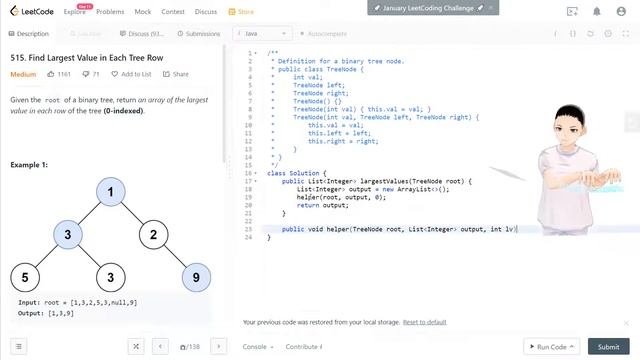Click the problem counter /138
Image resolution: width=640 pixels, height=360 pixels.
pos(190,347)
